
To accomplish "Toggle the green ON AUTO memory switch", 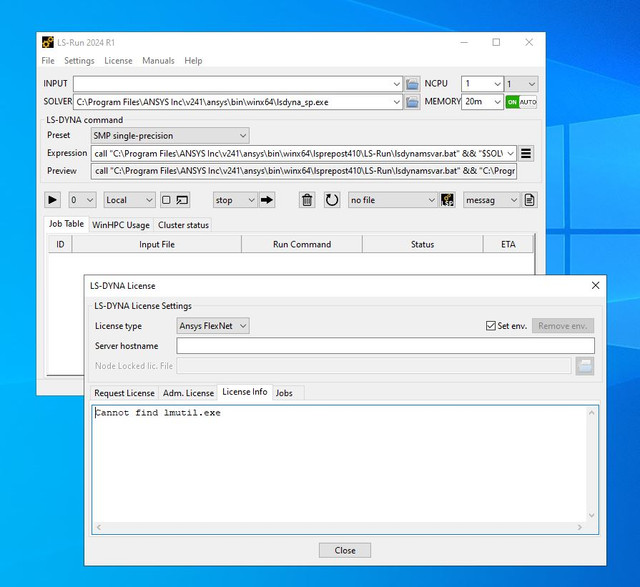I will (x=521, y=102).
